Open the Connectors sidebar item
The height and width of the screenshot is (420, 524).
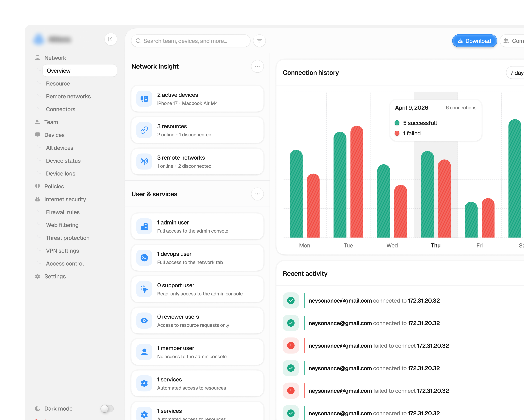[60, 109]
